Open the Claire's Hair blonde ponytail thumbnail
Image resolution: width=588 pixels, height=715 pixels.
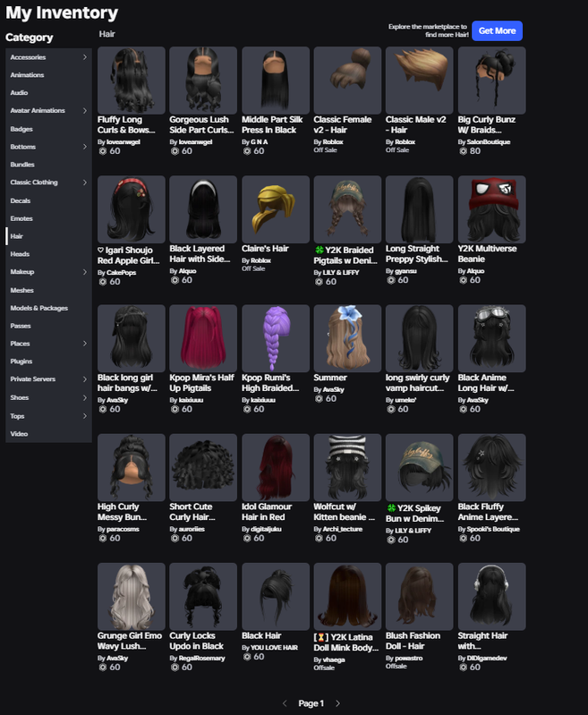coord(276,209)
